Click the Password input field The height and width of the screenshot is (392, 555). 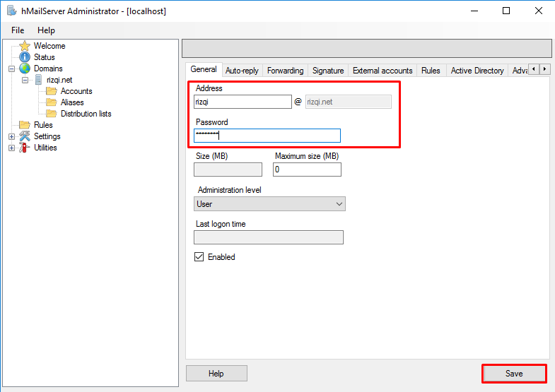pos(267,136)
